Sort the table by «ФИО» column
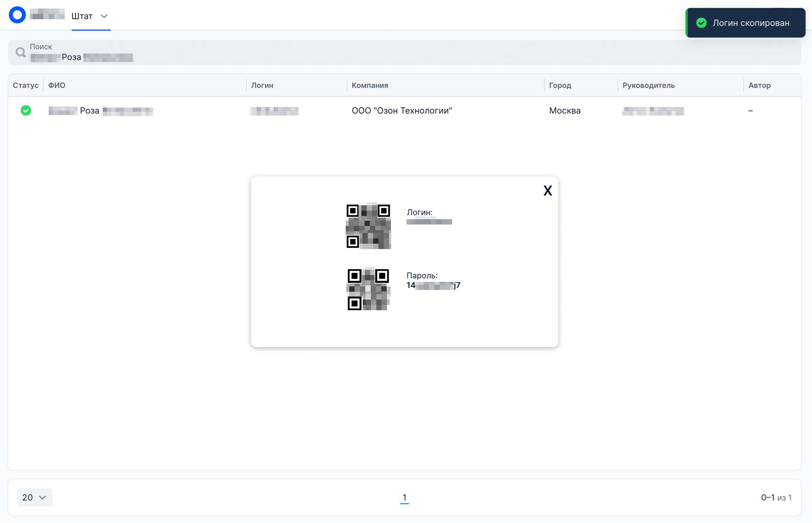Screen dimensions: 812x523 (x=57, y=85)
